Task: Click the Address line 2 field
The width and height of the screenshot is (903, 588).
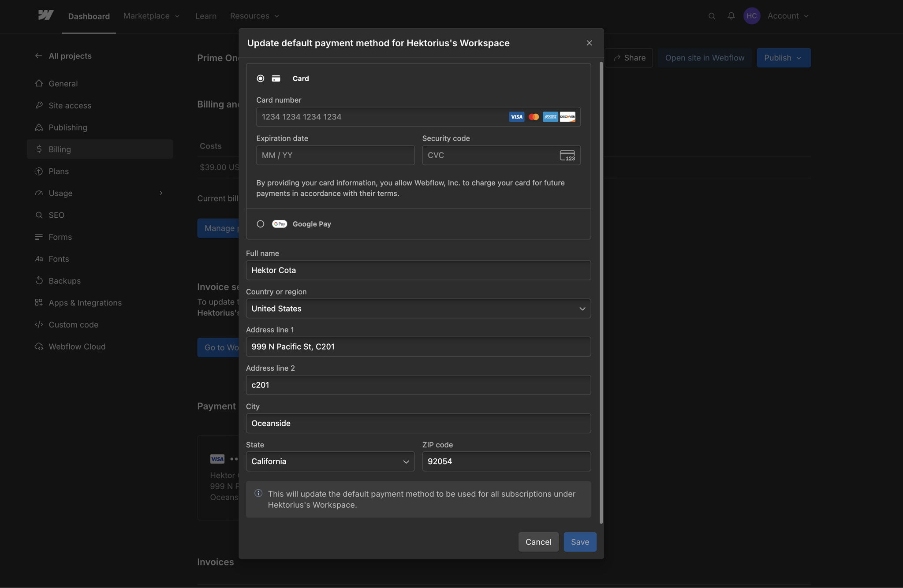Action: coord(418,385)
